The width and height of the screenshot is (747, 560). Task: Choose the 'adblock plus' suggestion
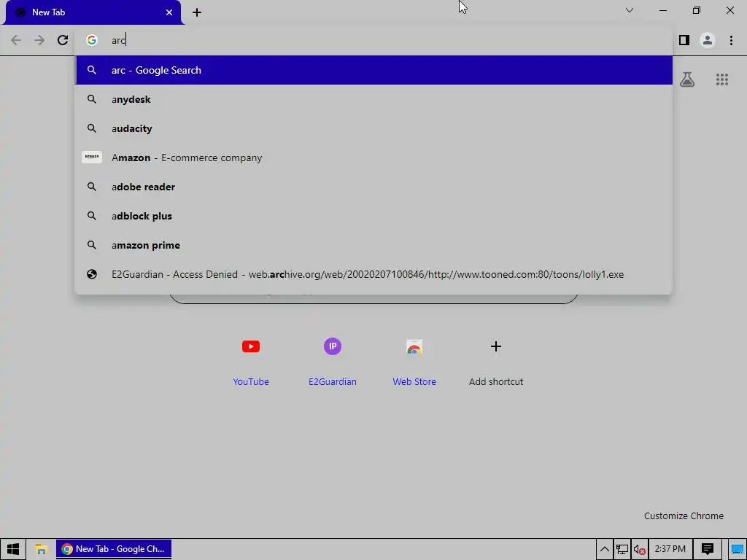click(374, 216)
